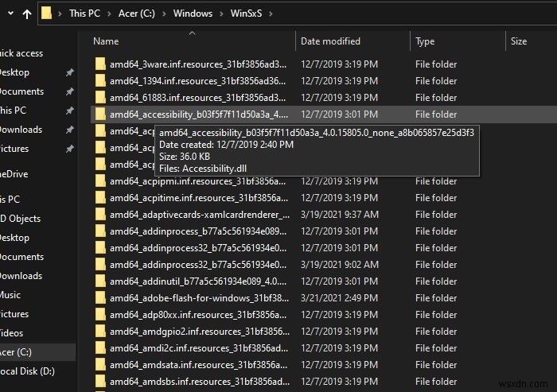
Task: Select Local Disk (D:) in navigation pane
Action: (x=27, y=371)
